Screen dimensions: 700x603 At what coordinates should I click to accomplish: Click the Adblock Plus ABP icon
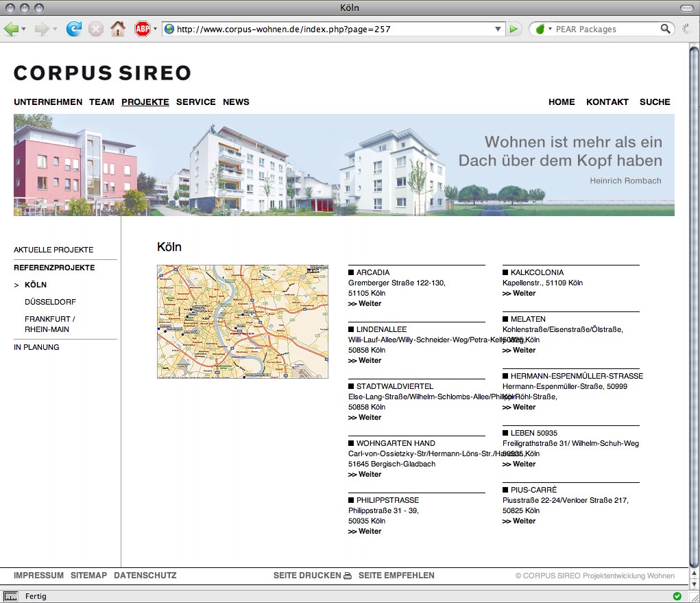point(143,29)
